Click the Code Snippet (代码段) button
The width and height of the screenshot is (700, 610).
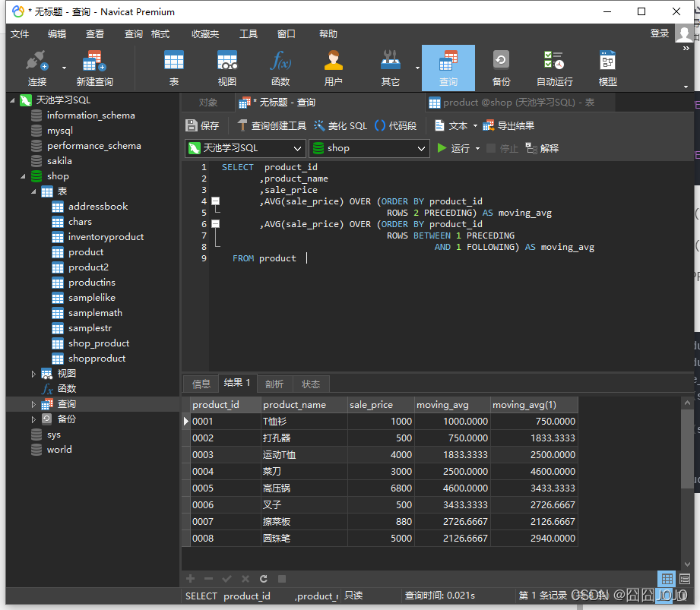(x=395, y=126)
